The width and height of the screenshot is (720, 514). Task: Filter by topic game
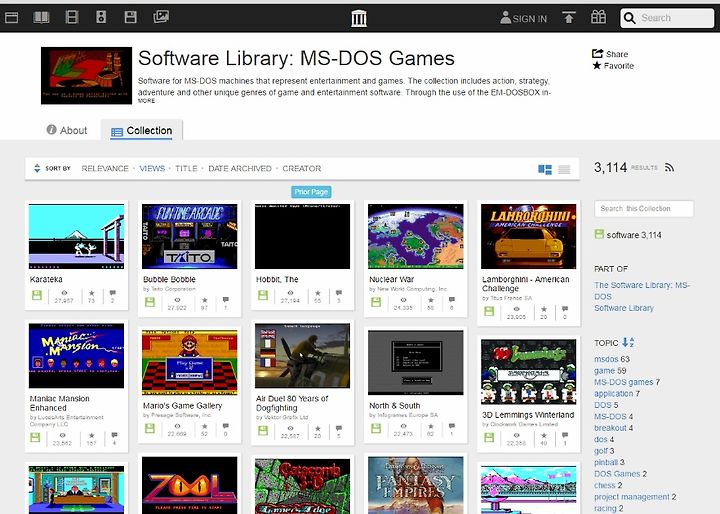(604, 370)
